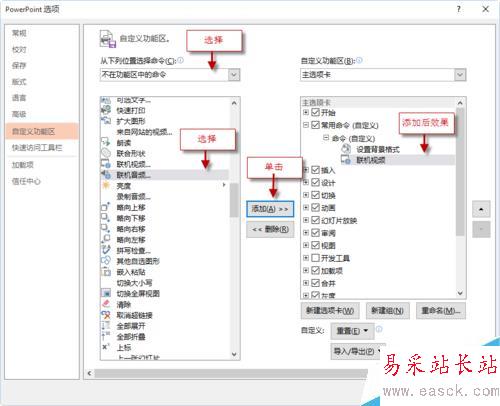Open the 常规 options category
The height and width of the screenshot is (406, 500).
pos(19,33)
